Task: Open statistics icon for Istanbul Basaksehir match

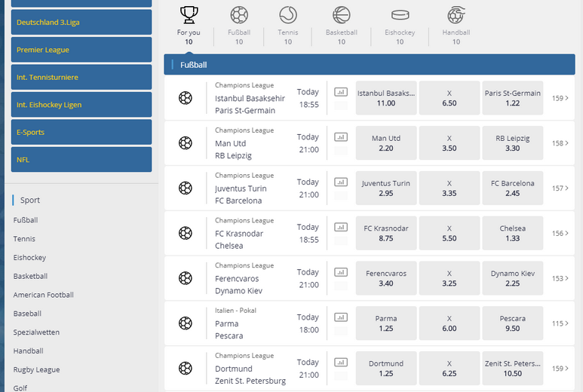Action: tap(341, 92)
